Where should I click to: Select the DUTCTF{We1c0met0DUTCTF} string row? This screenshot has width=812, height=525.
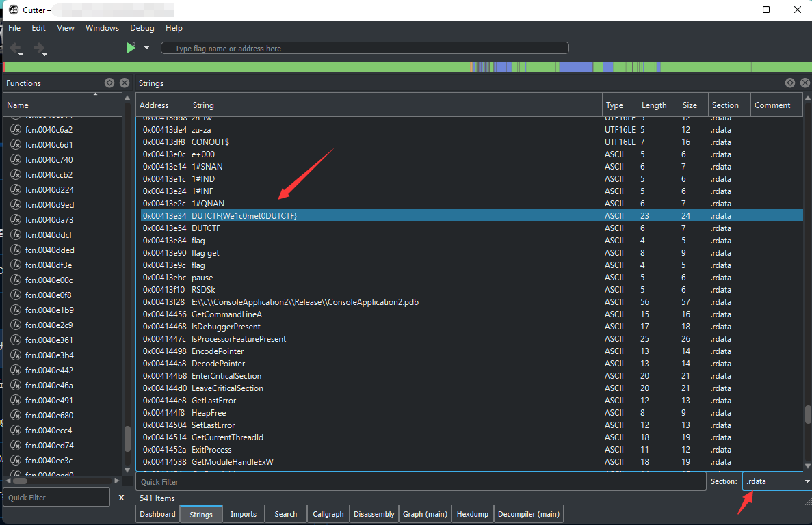472,216
